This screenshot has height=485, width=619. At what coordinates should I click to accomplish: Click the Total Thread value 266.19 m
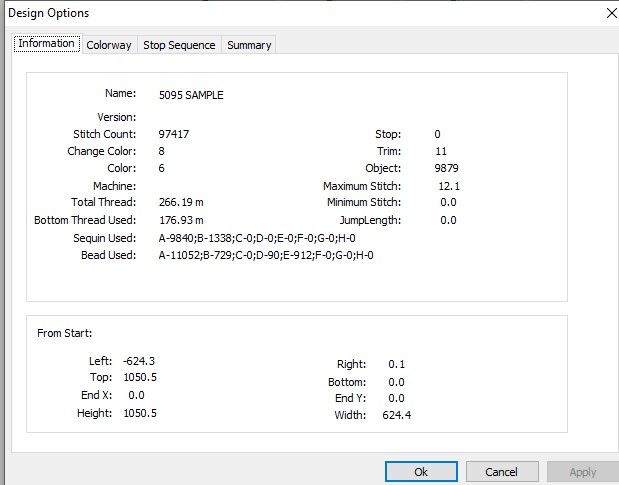coord(181,202)
